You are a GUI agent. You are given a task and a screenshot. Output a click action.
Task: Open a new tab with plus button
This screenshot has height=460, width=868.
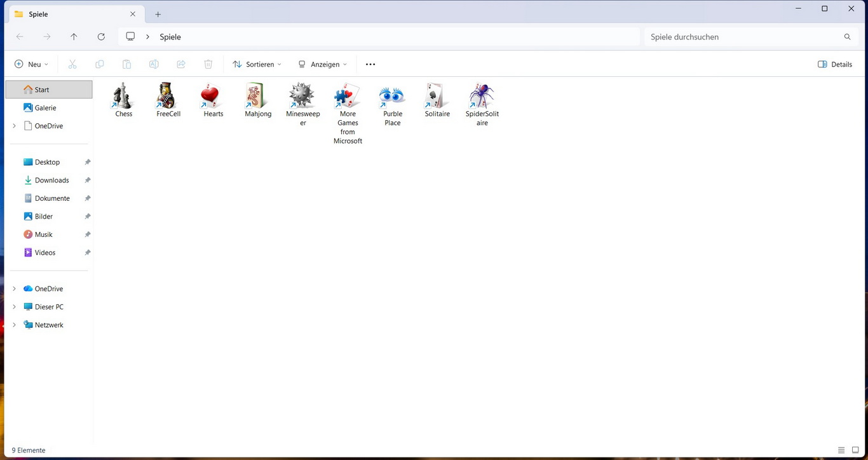(x=158, y=14)
